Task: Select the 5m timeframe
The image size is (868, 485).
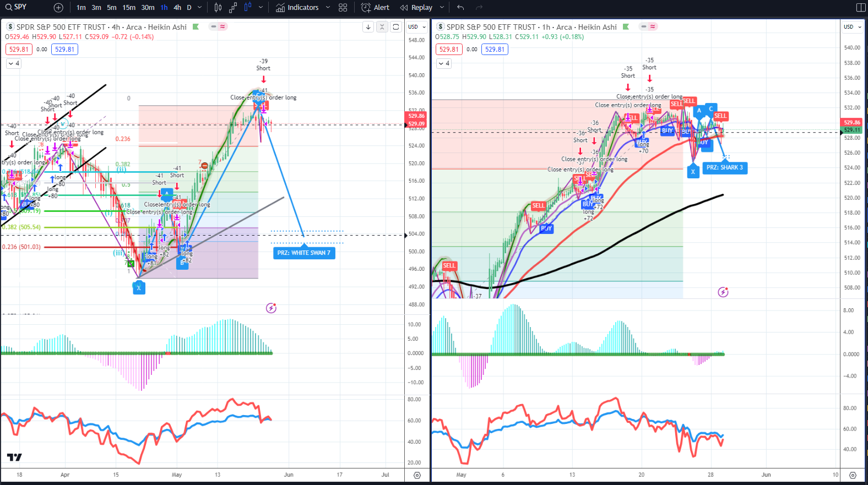Action: [112, 8]
